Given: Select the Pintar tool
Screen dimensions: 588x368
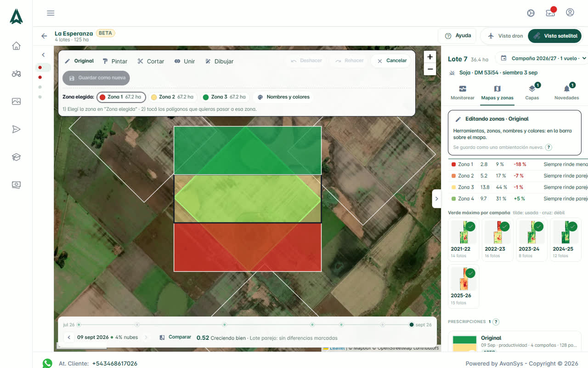Looking at the screenshot, I should coord(115,61).
